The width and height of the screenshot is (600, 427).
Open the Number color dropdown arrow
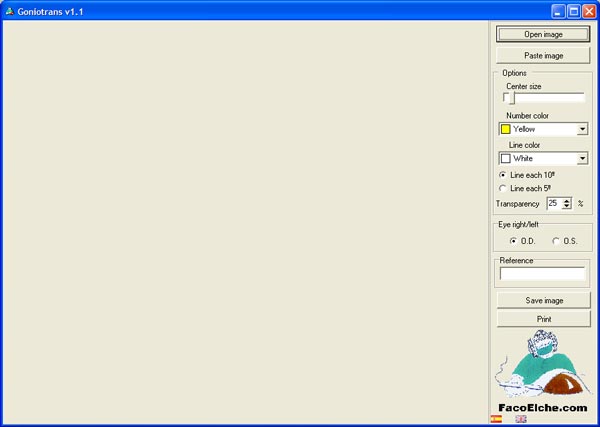(582, 129)
